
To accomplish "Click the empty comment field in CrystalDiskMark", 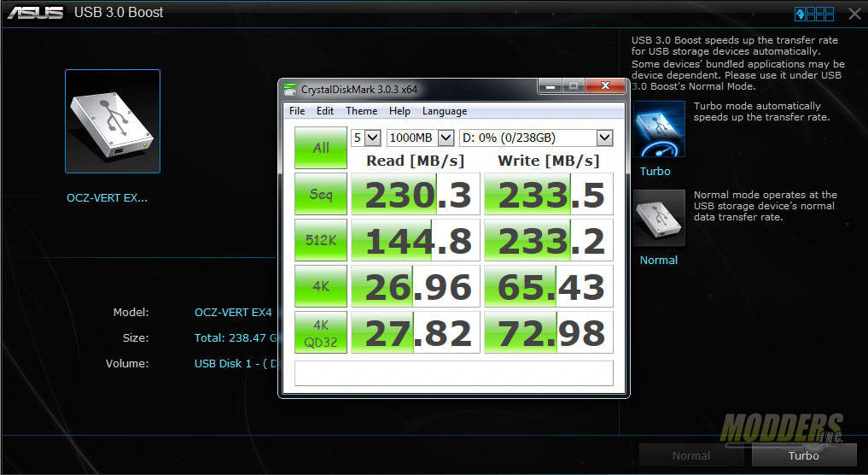I will coord(454,373).
